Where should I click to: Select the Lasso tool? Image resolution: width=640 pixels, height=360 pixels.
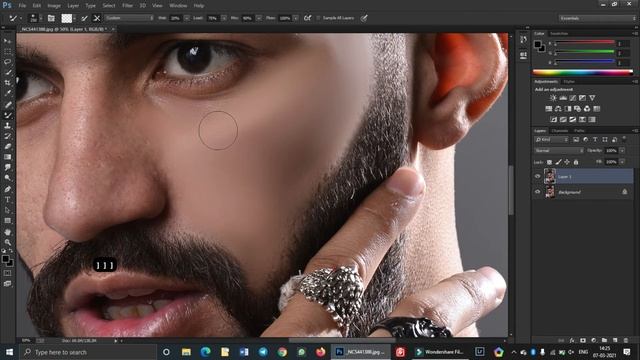[7, 62]
